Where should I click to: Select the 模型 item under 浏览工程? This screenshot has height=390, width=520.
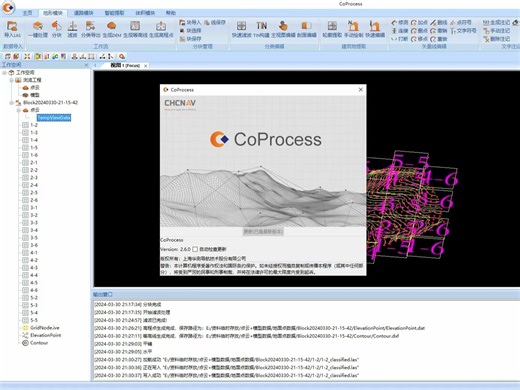click(35, 95)
